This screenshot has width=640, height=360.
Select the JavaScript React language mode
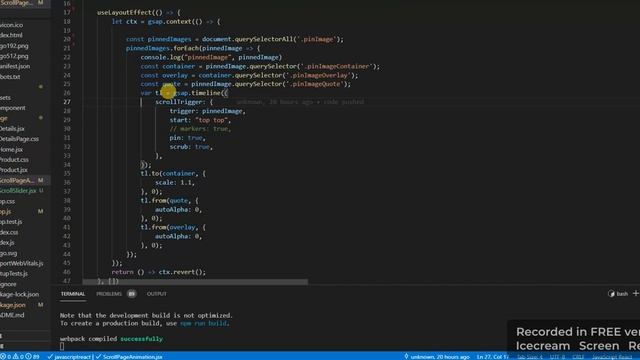pos(612,356)
